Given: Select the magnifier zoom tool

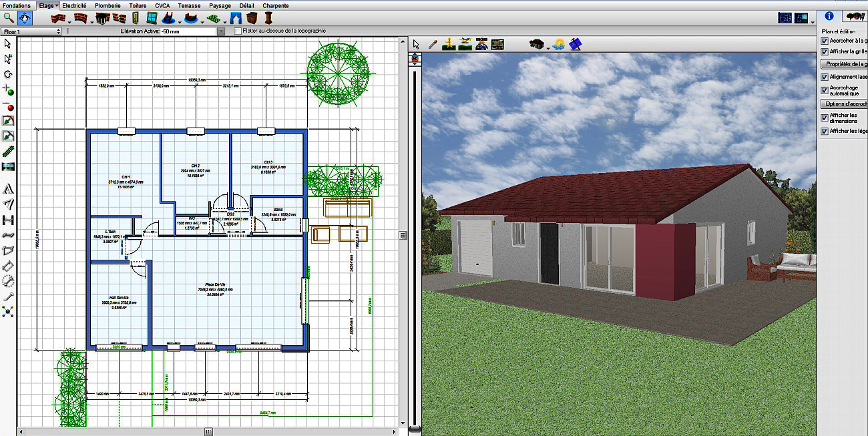Looking at the screenshot, I should click(x=9, y=18).
